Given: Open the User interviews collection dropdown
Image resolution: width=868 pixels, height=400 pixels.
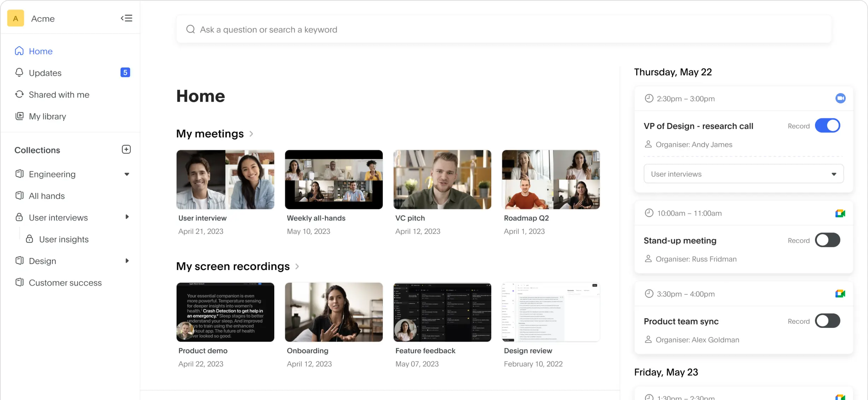Looking at the screenshot, I should click(x=744, y=174).
